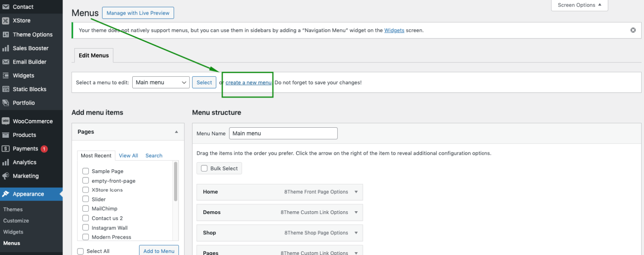Click the WooCommerce logo icon

pyautogui.click(x=6, y=121)
